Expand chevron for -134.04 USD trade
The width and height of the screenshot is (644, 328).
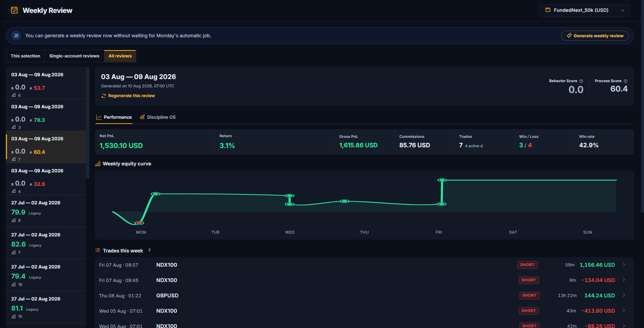click(x=624, y=280)
